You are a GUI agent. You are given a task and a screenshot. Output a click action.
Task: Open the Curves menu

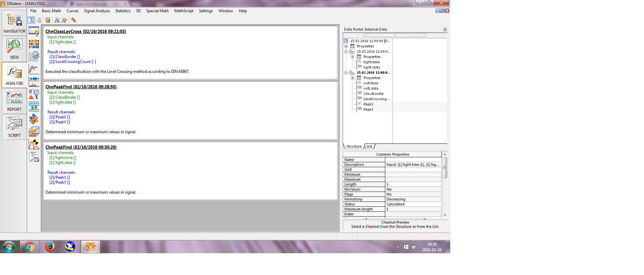tap(73, 11)
